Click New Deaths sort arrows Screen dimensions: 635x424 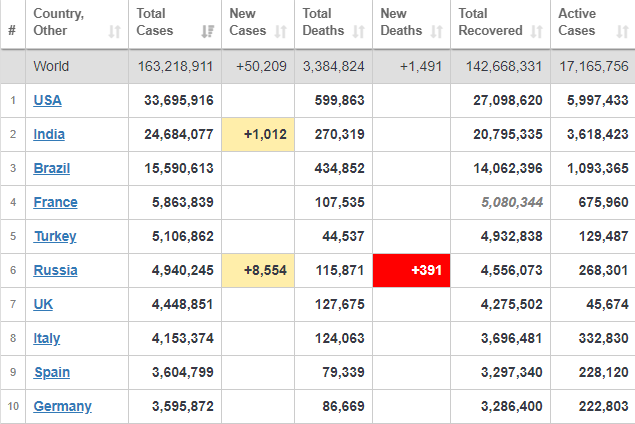pos(436,31)
